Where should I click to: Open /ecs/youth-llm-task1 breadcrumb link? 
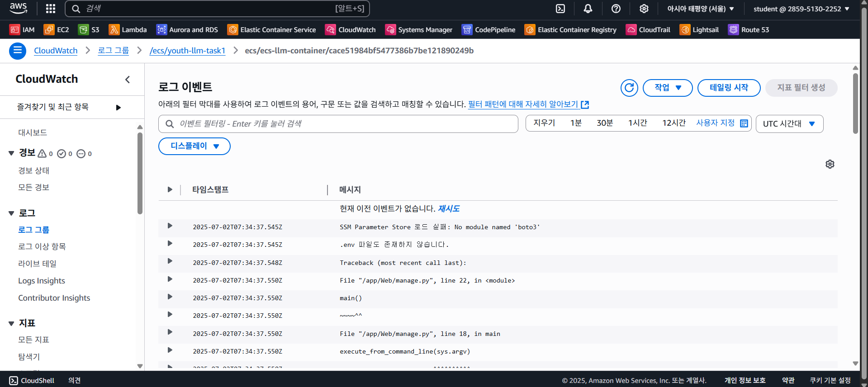(x=187, y=51)
